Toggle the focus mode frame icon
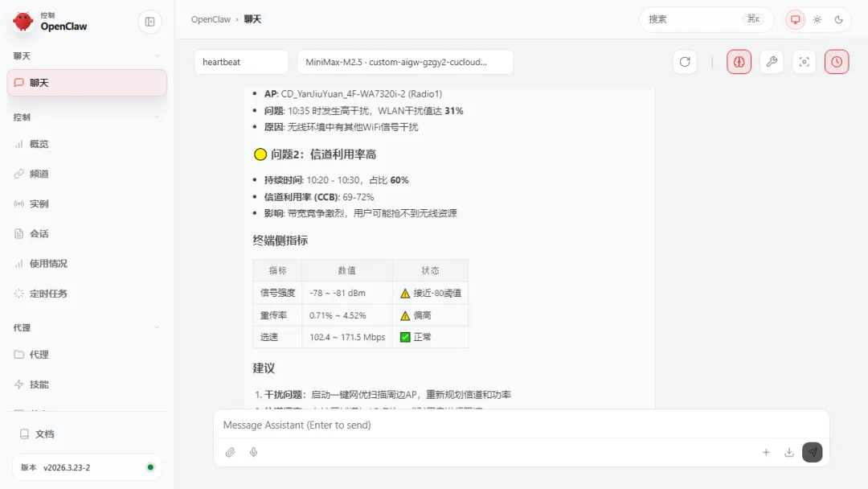 point(805,62)
